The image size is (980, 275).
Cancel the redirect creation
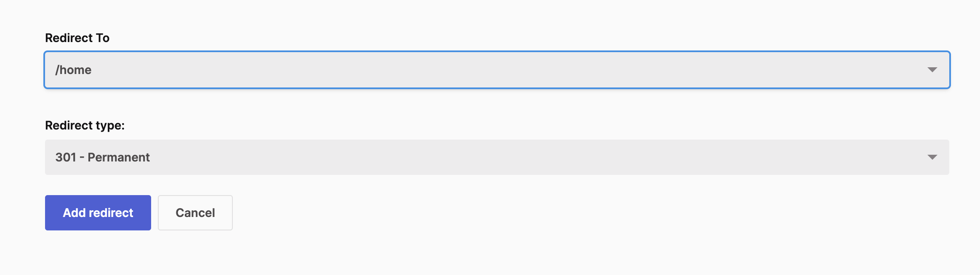click(195, 213)
